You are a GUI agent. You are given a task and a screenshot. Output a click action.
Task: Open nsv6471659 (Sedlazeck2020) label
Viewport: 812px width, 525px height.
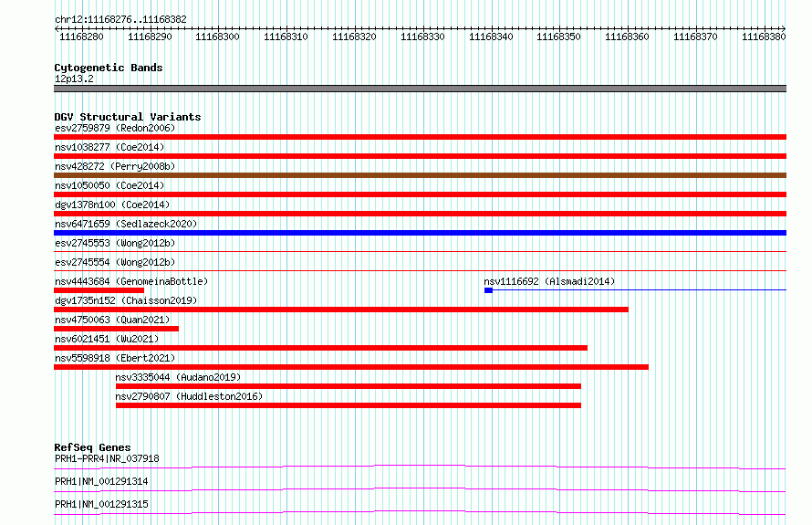pos(126,224)
